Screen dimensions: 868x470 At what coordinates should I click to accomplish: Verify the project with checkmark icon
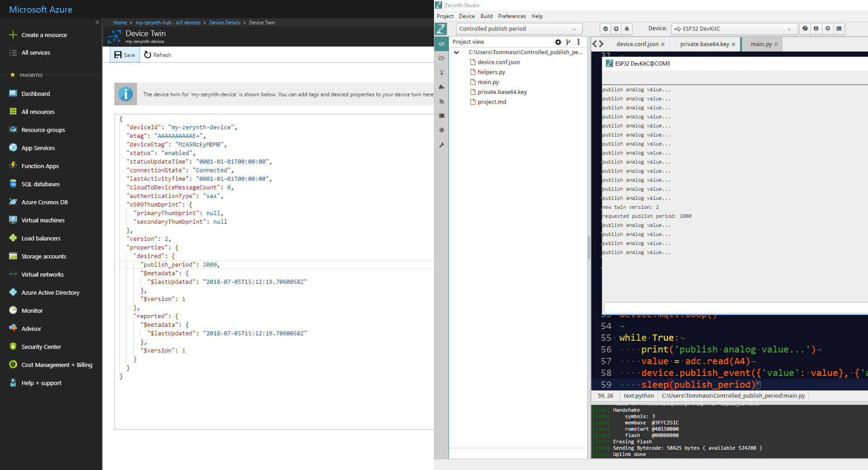coord(605,28)
